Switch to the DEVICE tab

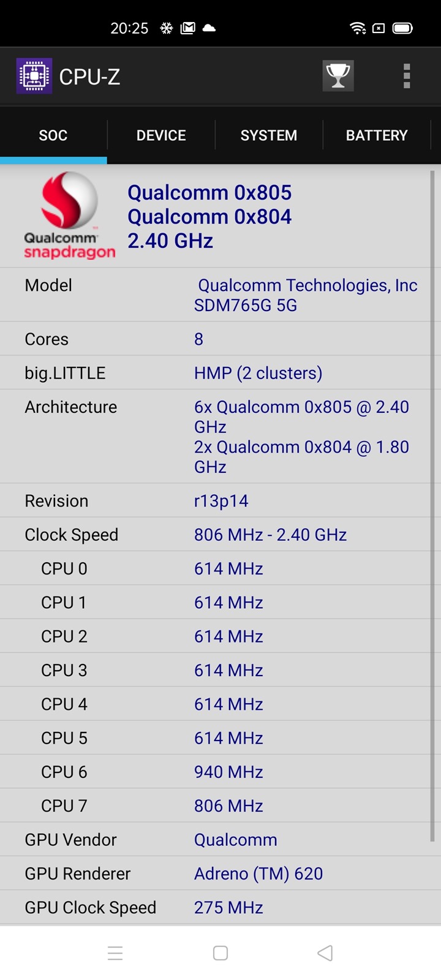pyautogui.click(x=161, y=135)
